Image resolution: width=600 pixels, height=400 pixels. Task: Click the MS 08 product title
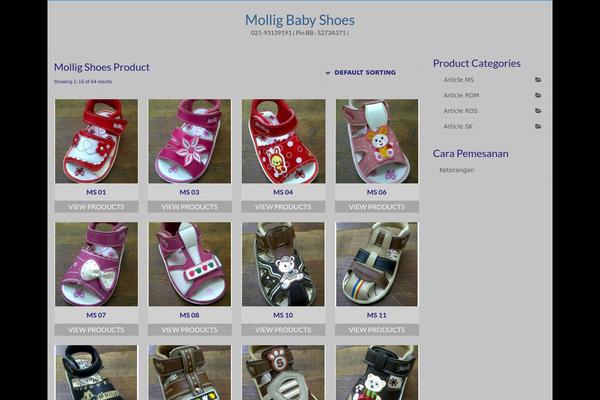tap(189, 315)
